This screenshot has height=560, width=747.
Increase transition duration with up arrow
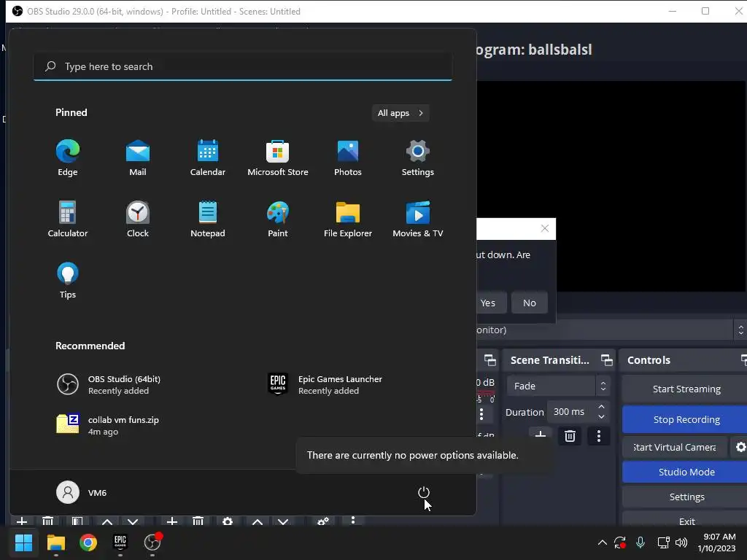602,407
